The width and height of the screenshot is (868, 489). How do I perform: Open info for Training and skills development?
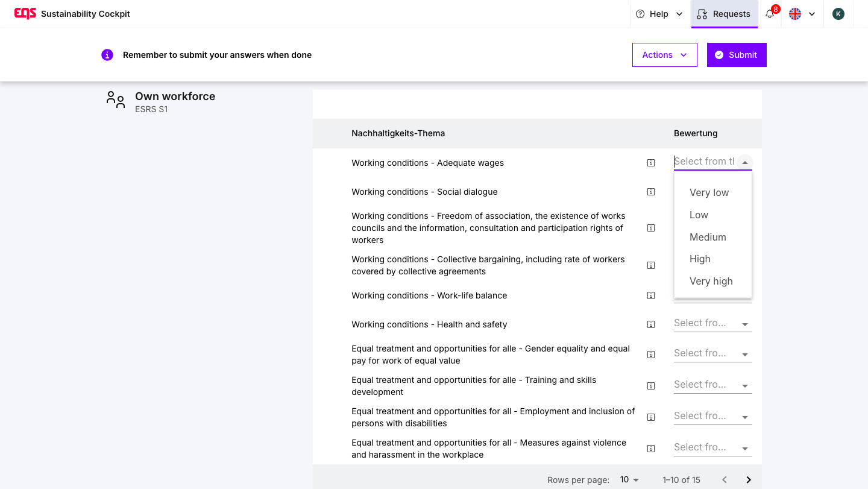tap(651, 386)
